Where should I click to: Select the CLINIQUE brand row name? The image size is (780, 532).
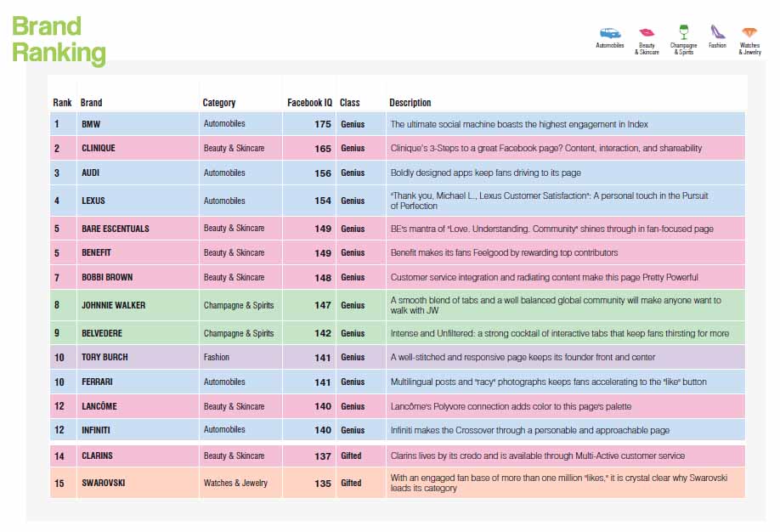coord(98,148)
